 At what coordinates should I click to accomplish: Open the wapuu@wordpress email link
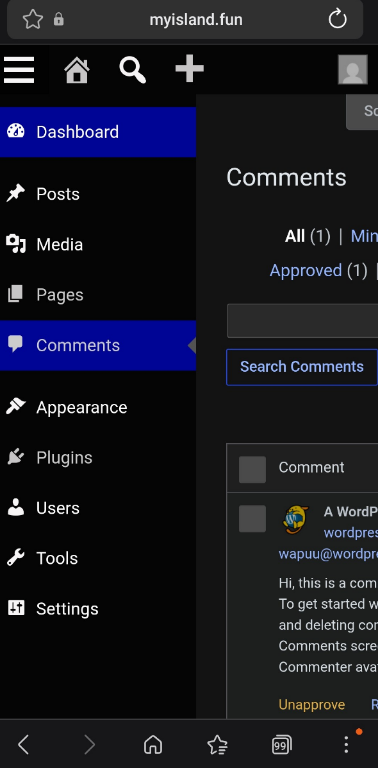[x=328, y=554]
